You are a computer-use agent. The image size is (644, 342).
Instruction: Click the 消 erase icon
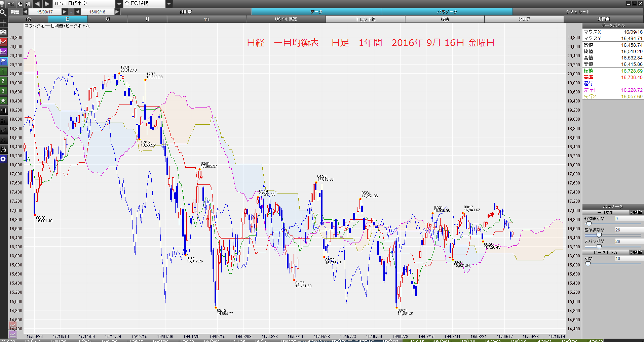pos(3,110)
